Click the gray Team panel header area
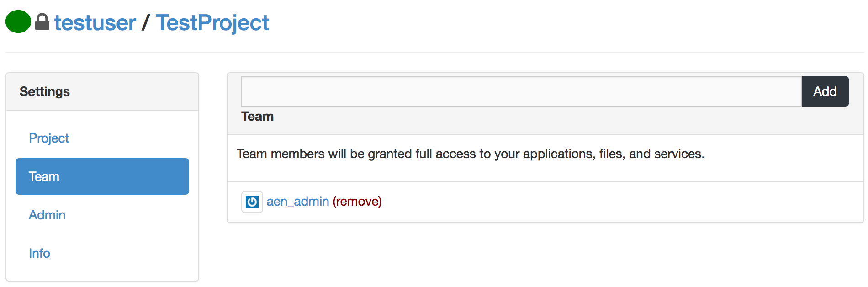Screen dimensions: 868x287 click(545, 104)
